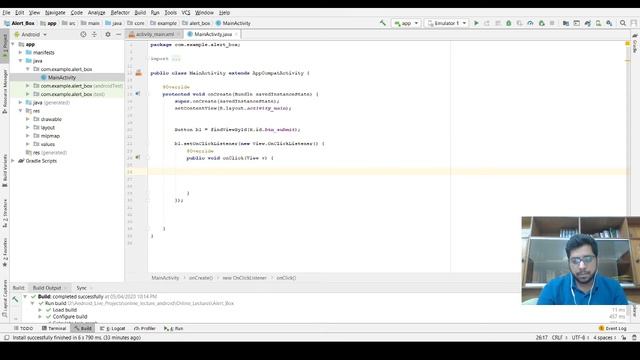Expand the manifests folder
640x360 pixels.
pos(20,52)
